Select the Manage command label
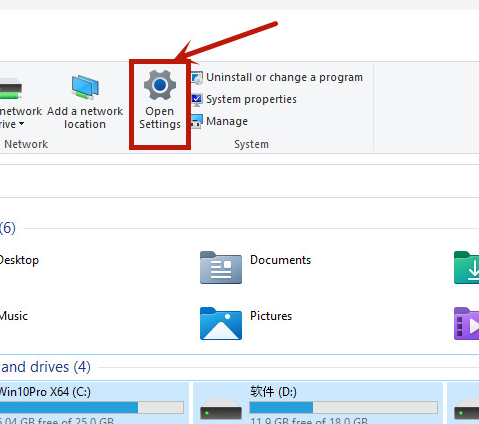 click(x=227, y=121)
